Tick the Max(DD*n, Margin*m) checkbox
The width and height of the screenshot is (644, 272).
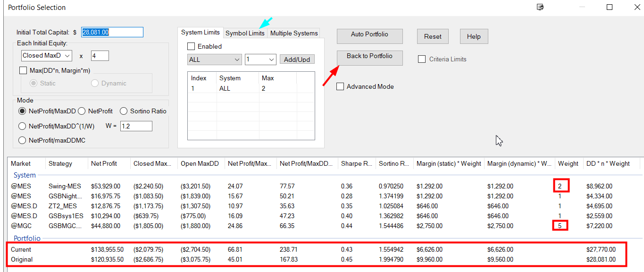(x=23, y=70)
